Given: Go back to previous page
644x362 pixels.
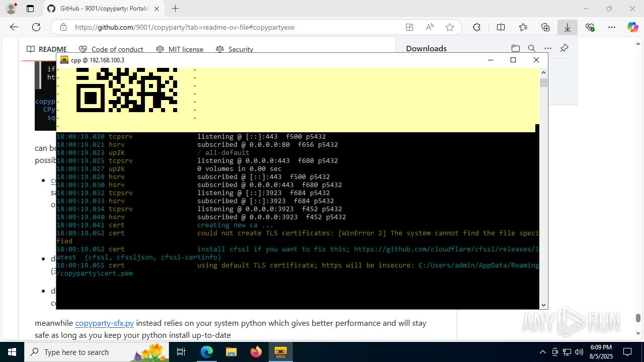Looking at the screenshot, I should [x=14, y=27].
